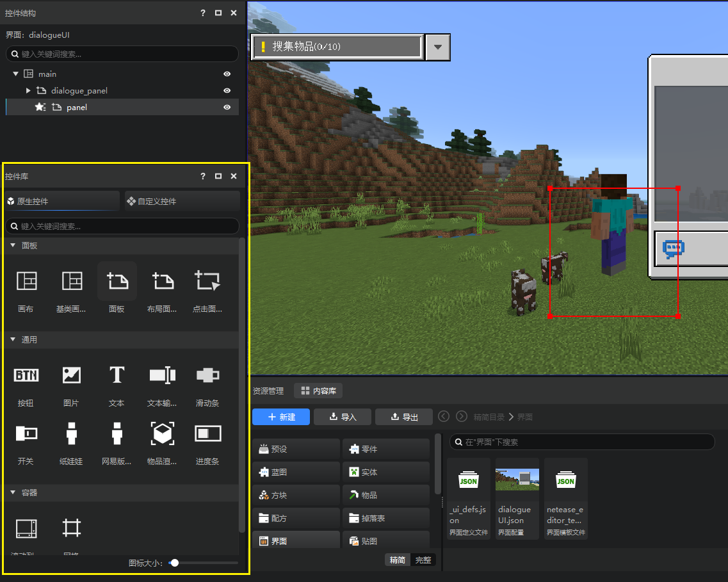Select the 文本 (text) control icon
728x582 pixels.
point(117,376)
